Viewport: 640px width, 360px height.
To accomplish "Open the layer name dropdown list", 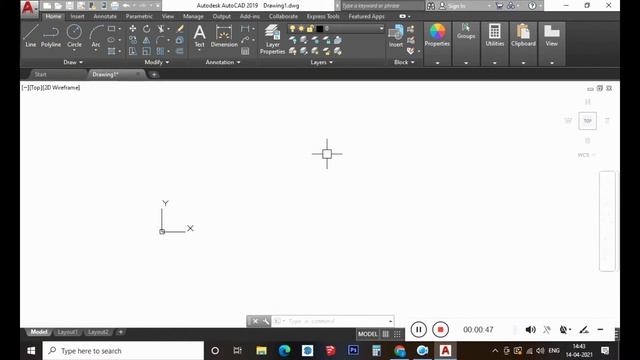I will pyautogui.click(x=381, y=29).
